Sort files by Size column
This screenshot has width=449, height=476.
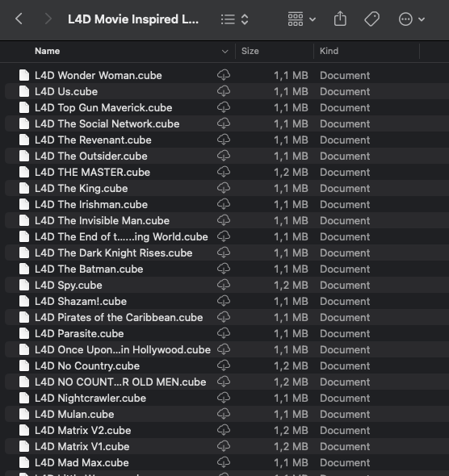tap(250, 51)
